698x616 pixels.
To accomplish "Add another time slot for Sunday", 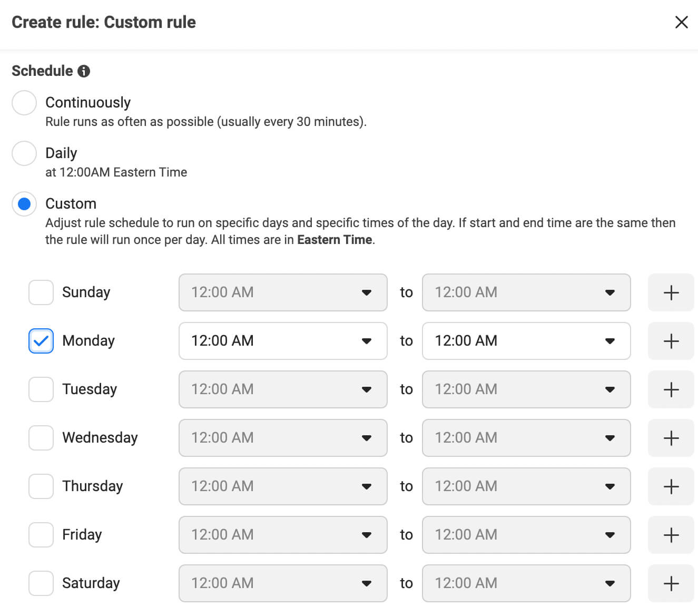I will pyautogui.click(x=671, y=292).
